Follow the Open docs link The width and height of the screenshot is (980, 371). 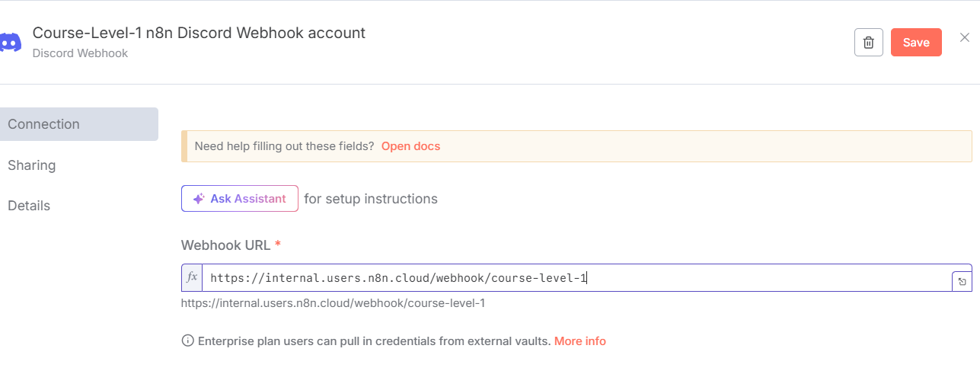(410, 146)
